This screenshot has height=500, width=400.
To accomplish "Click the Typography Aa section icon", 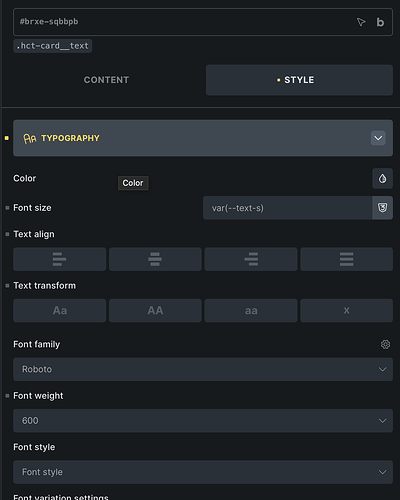I will pyautogui.click(x=30, y=138).
